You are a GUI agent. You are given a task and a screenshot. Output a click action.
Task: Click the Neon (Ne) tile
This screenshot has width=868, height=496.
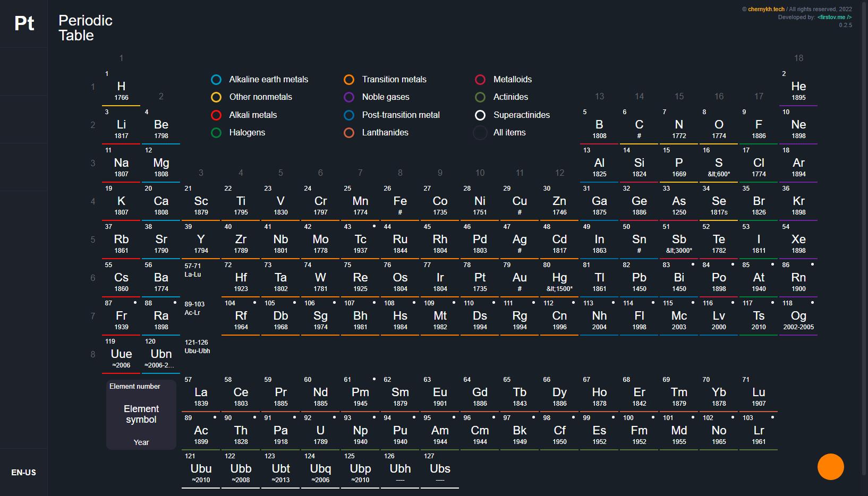tap(798, 125)
